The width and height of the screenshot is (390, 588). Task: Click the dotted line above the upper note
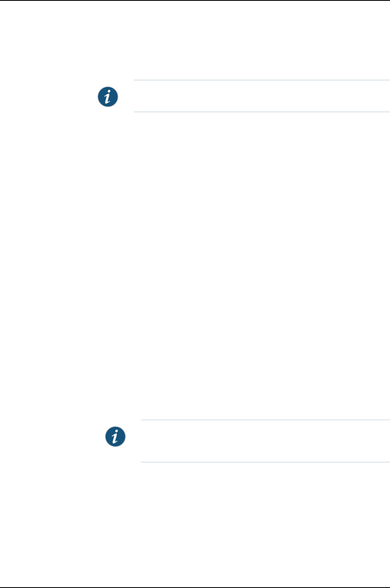pyautogui.click(x=262, y=80)
